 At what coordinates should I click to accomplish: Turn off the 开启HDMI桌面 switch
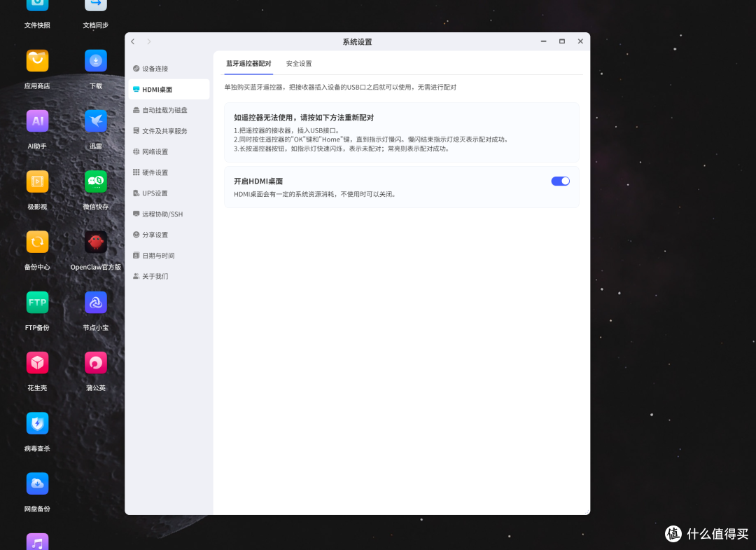pos(560,181)
